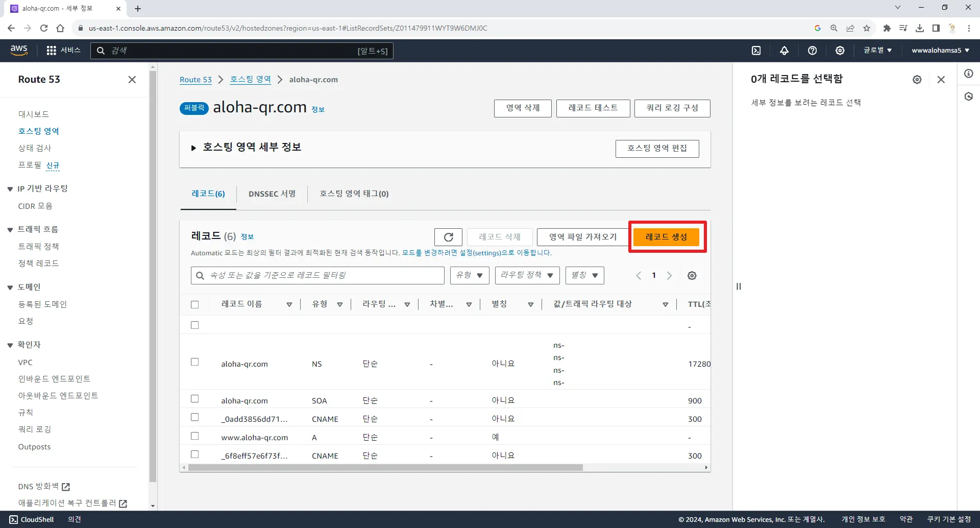The height and width of the screenshot is (528, 980).
Task: Launch CloudShell from the top bar icon
Action: tap(756, 51)
